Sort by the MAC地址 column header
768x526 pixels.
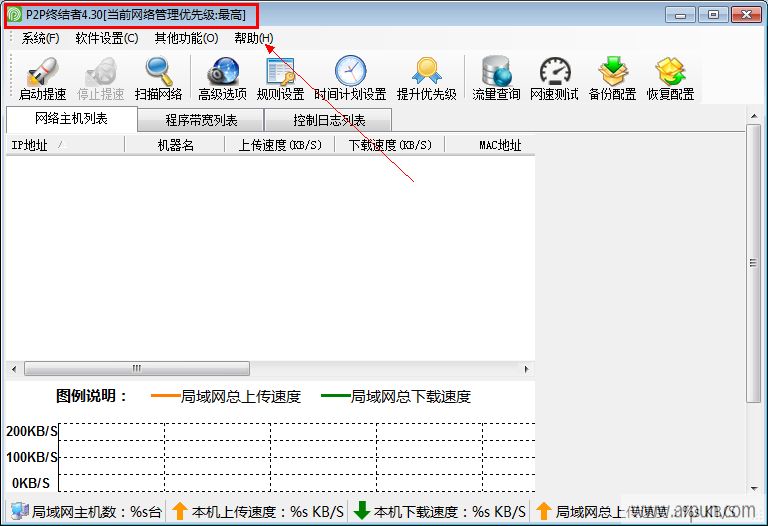490,145
